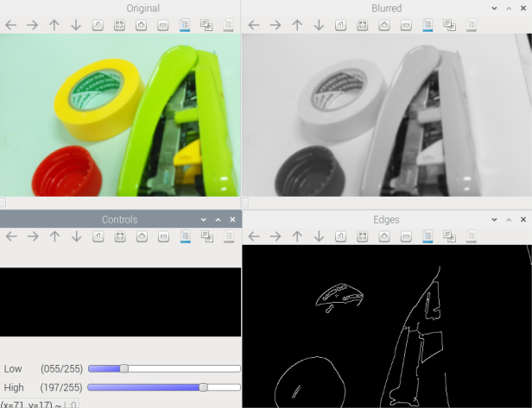
Task: Click the Low threshold slider handle
Action: [123, 368]
